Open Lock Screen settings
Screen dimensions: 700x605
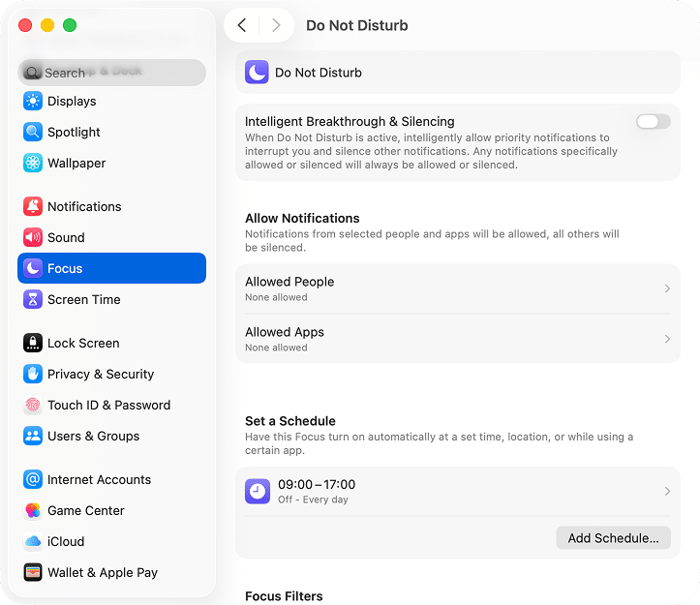[x=111, y=343]
